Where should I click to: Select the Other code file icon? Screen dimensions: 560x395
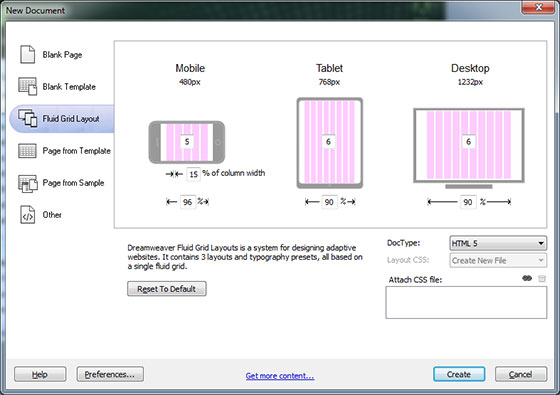[x=28, y=215]
